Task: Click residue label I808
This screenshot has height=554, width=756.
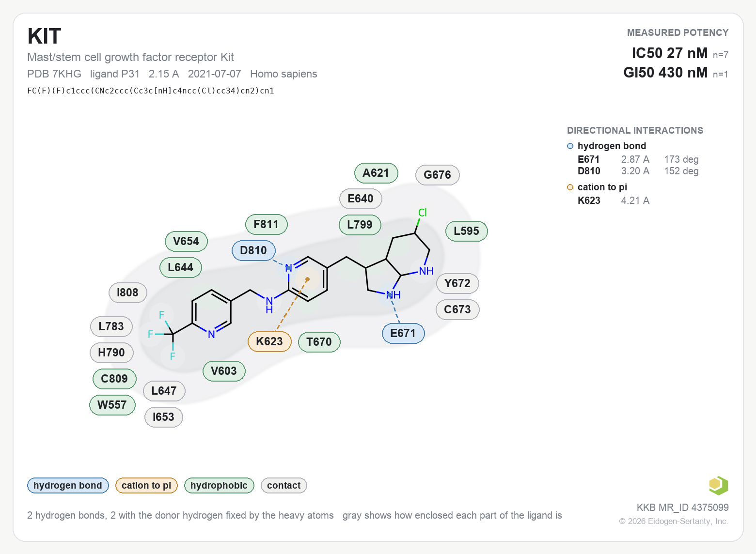Action: pyautogui.click(x=128, y=292)
